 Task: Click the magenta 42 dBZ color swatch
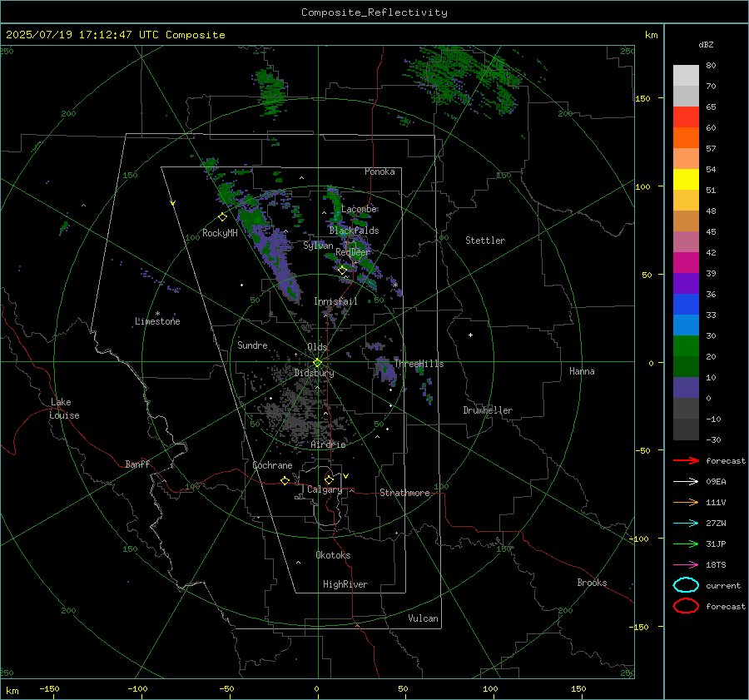click(686, 262)
